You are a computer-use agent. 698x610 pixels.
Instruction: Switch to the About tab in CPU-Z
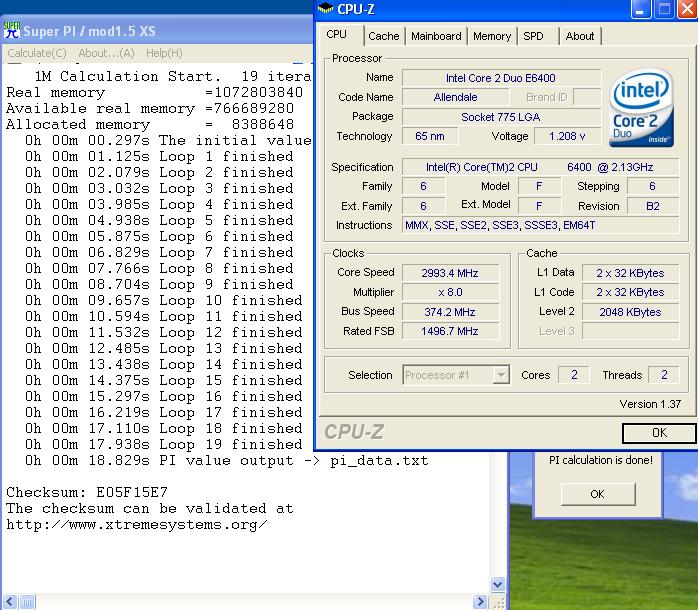pyautogui.click(x=580, y=36)
